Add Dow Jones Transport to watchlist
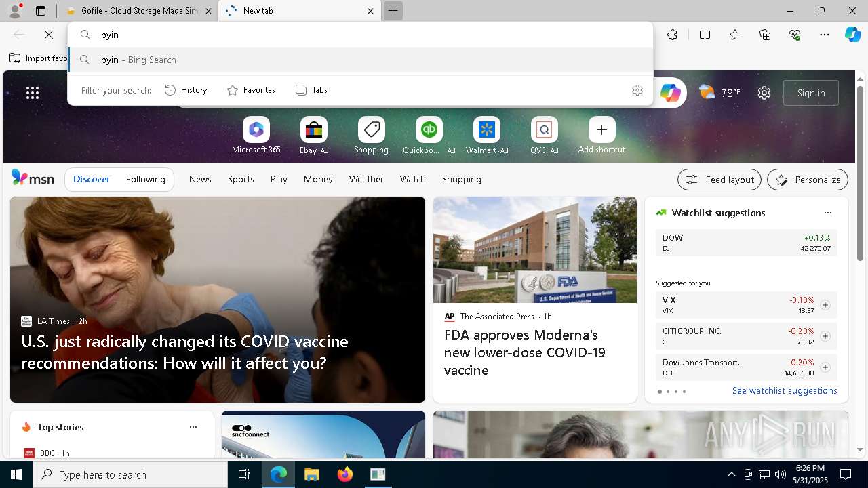Image resolution: width=868 pixels, height=488 pixels. pos(825,367)
